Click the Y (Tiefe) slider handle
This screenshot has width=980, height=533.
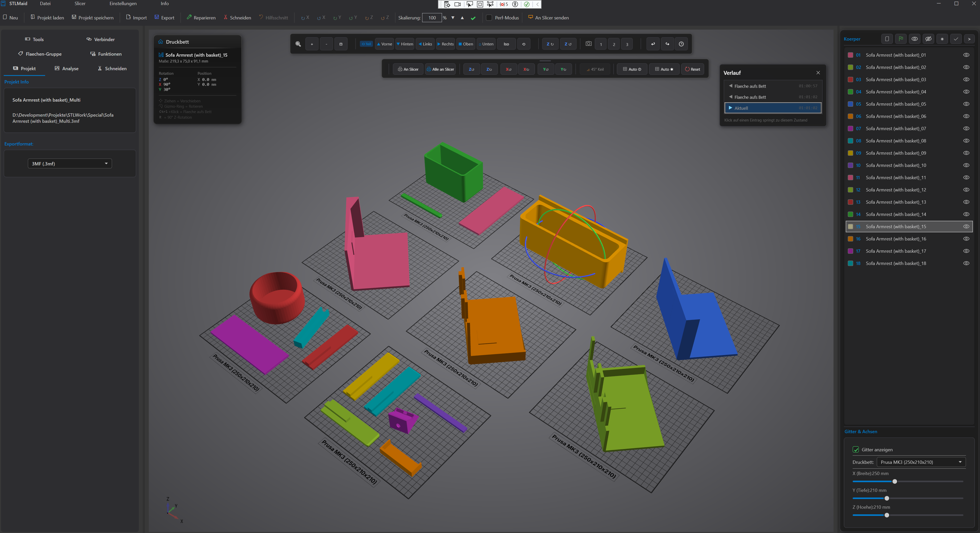[x=886, y=498]
